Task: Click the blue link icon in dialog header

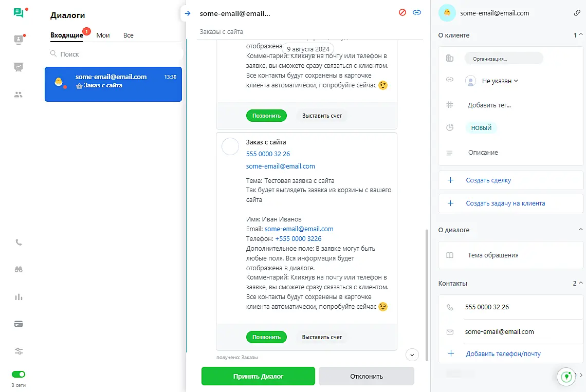Action: pyautogui.click(x=417, y=12)
